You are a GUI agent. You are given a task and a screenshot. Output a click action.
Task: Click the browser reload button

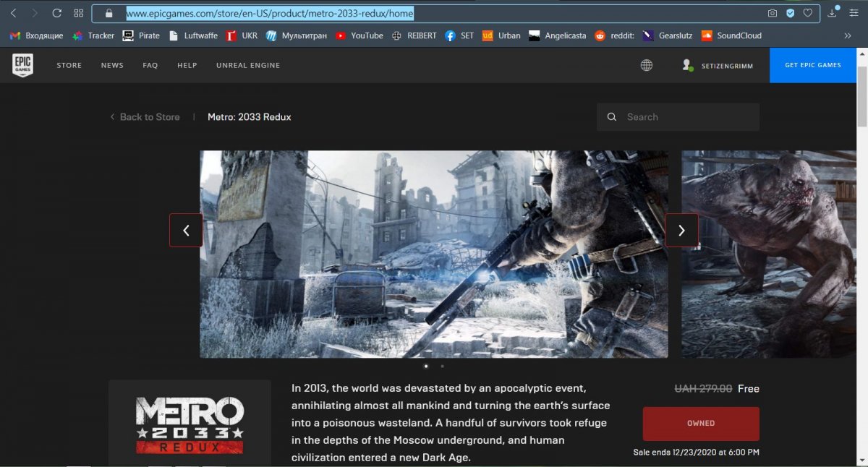(x=56, y=13)
